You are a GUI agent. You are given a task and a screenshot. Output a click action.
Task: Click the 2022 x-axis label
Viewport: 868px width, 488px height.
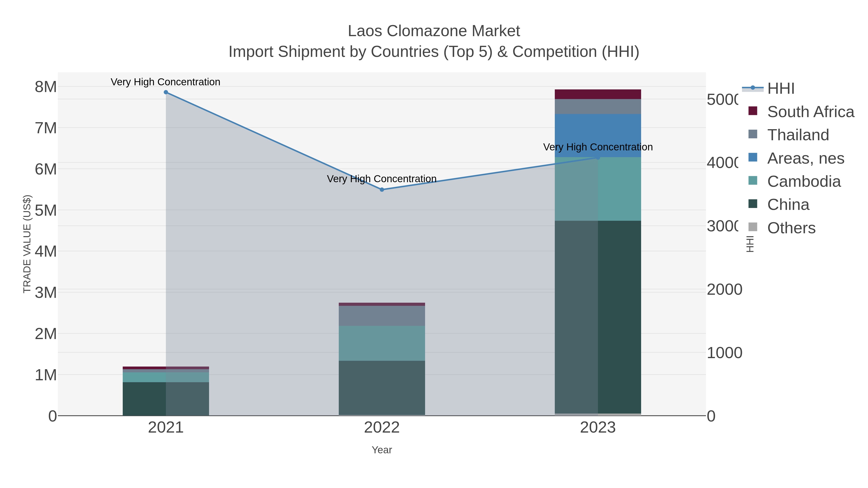coord(382,428)
